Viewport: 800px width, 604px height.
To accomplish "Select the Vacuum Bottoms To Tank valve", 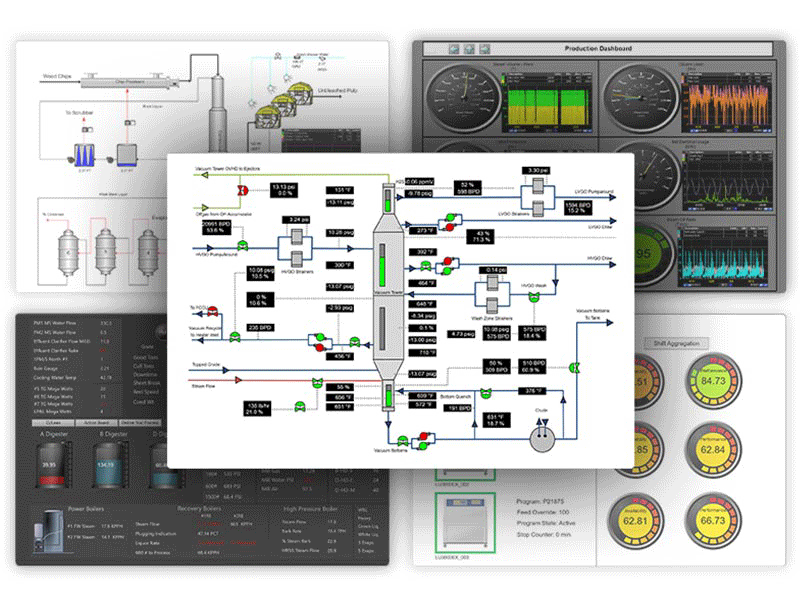I will point(575,368).
